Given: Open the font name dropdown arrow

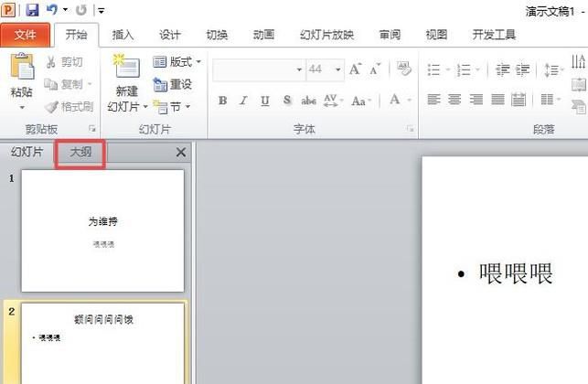Looking at the screenshot, I should click(x=299, y=69).
